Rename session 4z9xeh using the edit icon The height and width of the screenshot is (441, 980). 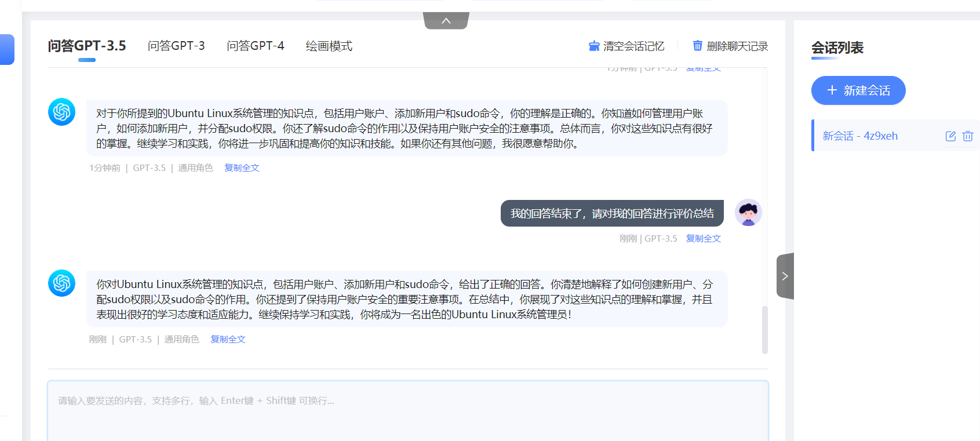pos(950,136)
